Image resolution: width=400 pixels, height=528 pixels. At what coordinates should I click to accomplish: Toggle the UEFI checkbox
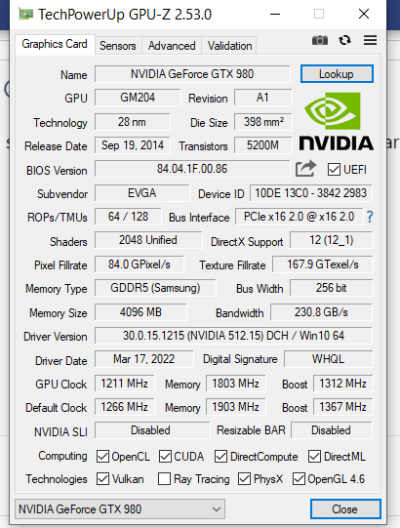coord(334,169)
